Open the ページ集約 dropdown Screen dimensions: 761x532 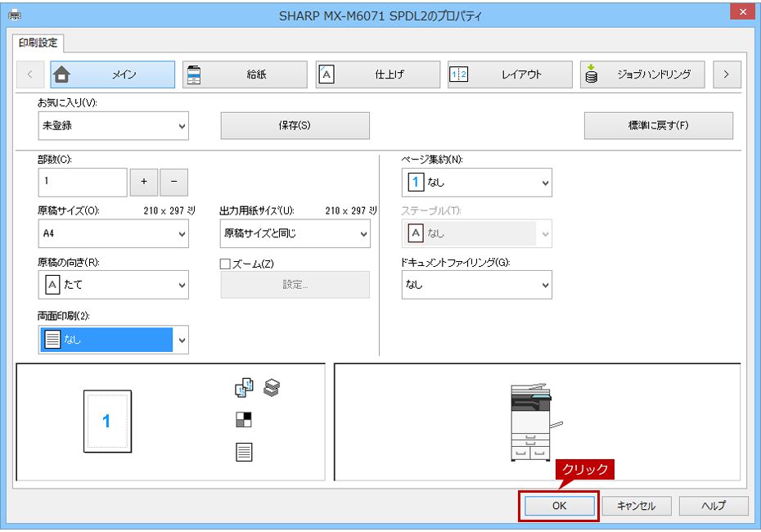(476, 183)
